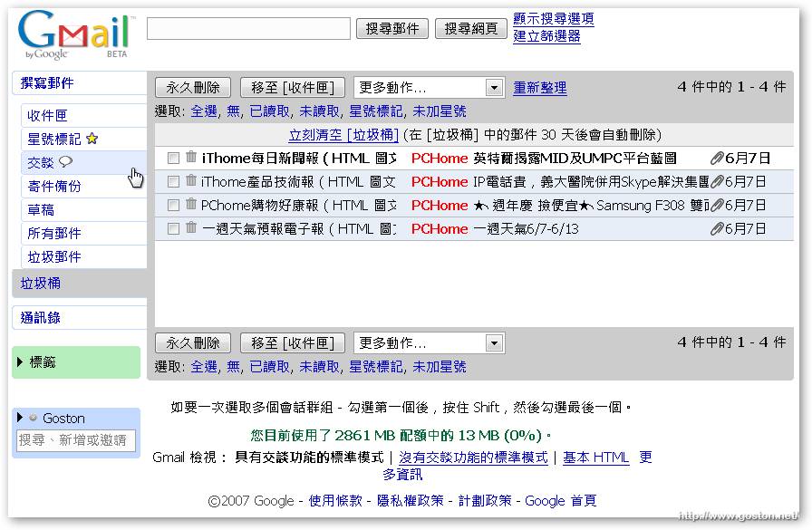Click the 搜尋、新增或邀請 chat field
812x530 pixels.
click(x=75, y=440)
